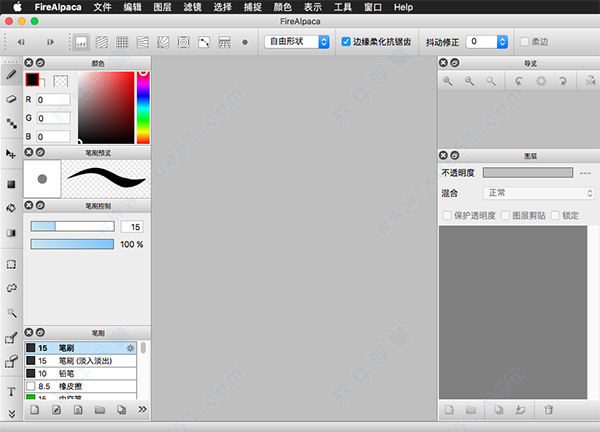Select the Rectangle Selection tool
The width and height of the screenshot is (600, 432).
(11, 264)
